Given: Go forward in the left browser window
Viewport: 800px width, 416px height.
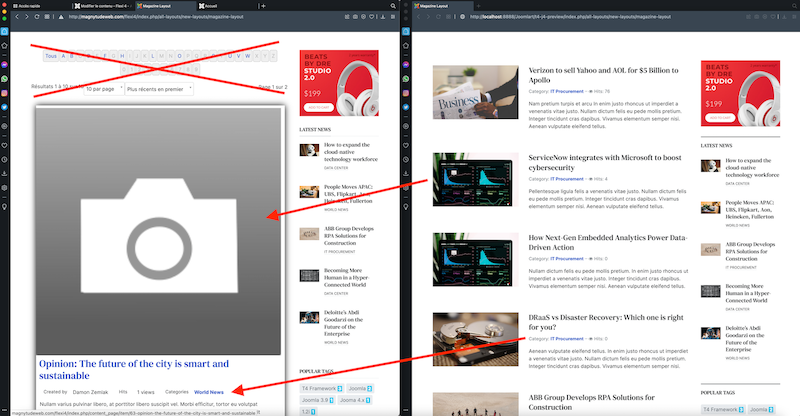Looking at the screenshot, I should click(x=27, y=17).
